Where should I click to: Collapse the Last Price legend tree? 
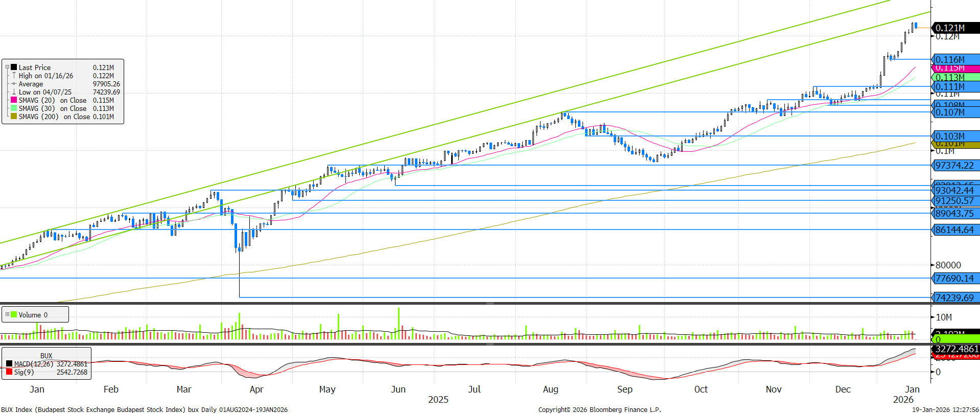[x=7, y=67]
